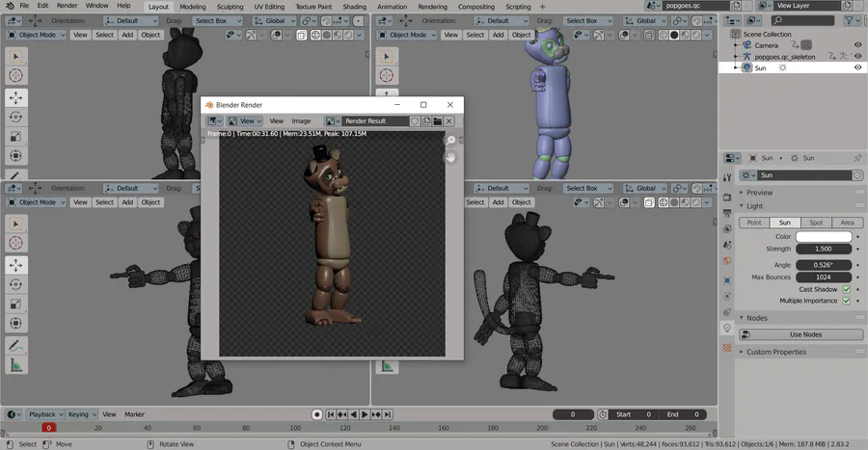Select the Annotate tool in bottom-left viewport
This screenshot has height=450, width=868.
pyautogui.click(x=15, y=346)
